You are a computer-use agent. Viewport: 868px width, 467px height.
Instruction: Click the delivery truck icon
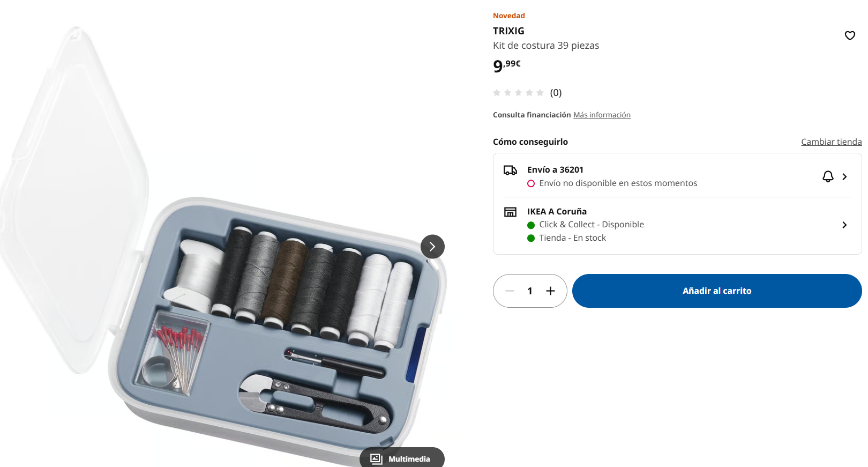[510, 171]
